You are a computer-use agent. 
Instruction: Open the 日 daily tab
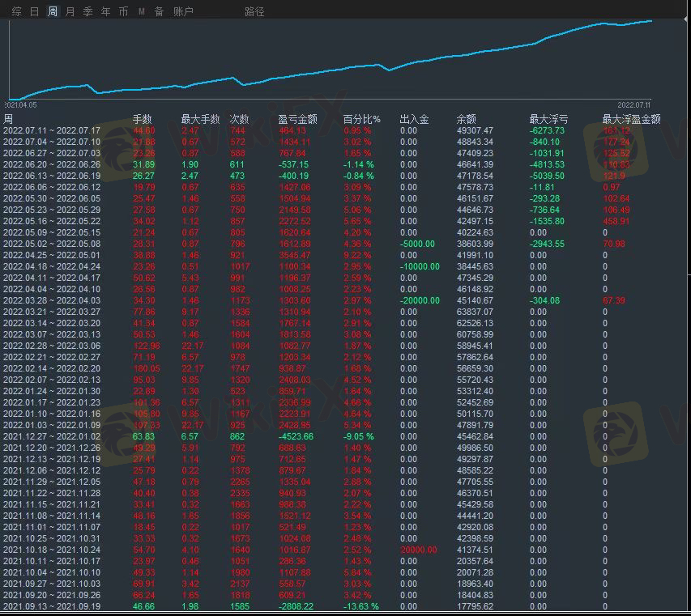pos(34,11)
